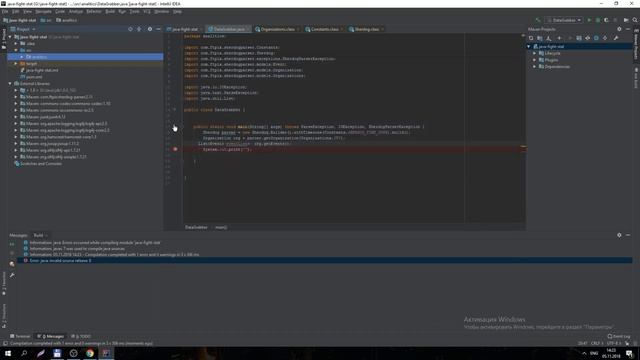The image size is (640, 360).
Task: Start debugging with the green bug icon
Action: 598,20
